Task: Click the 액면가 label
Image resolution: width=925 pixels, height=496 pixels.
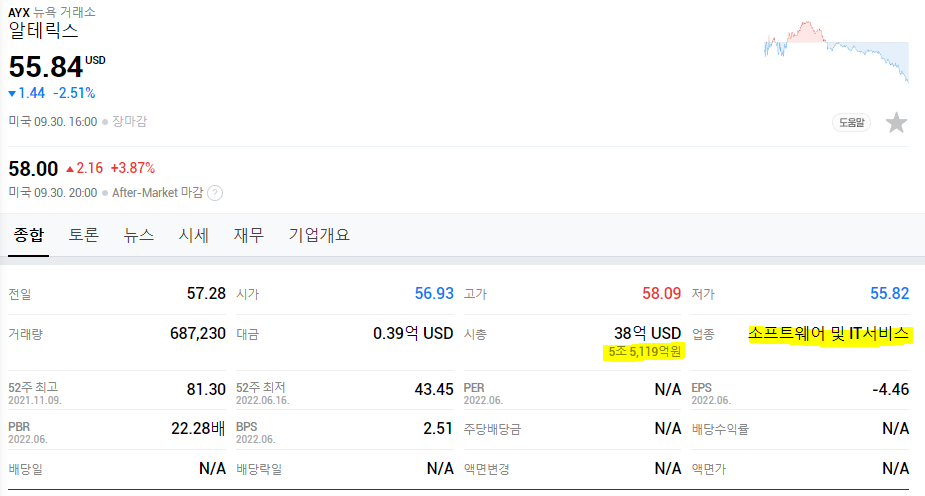Action: click(x=708, y=469)
